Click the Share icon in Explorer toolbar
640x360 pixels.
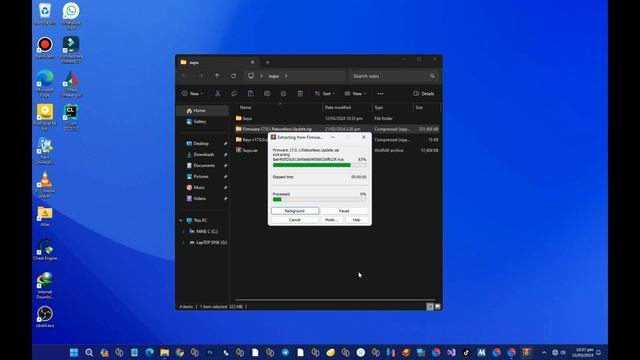tap(283, 93)
